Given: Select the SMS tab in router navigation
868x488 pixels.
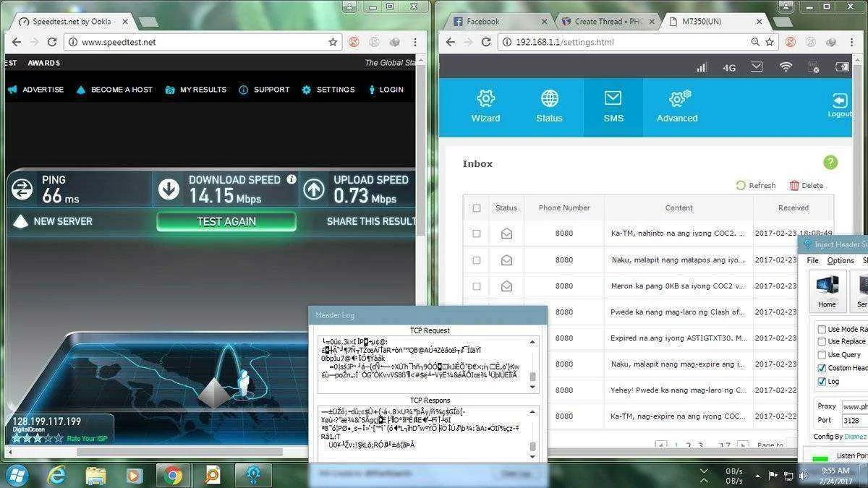Looking at the screenshot, I should [613, 106].
